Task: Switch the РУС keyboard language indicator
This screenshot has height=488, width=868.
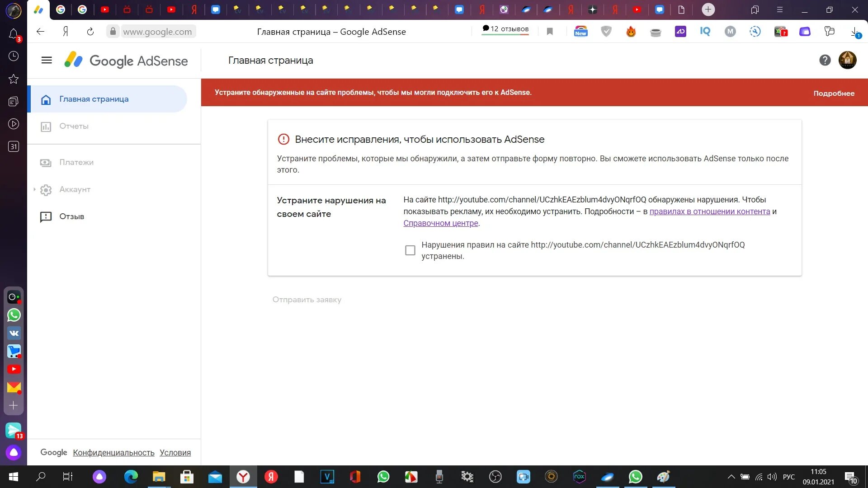Action: [x=788, y=477]
